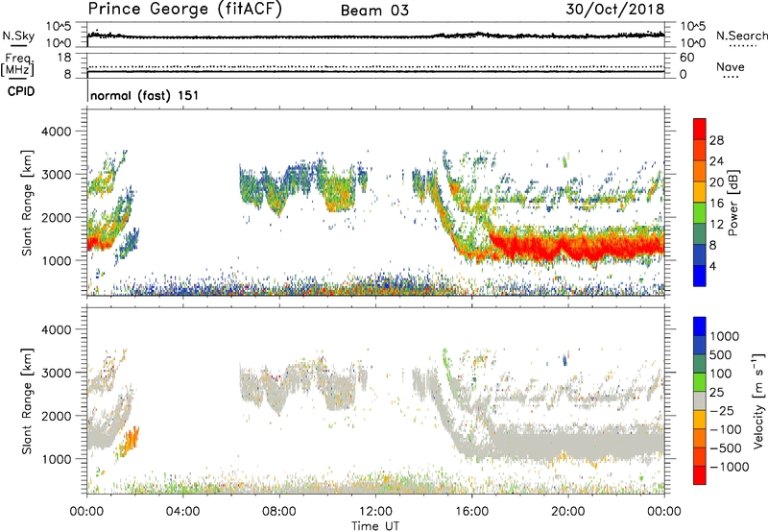768x532 pixels.
Task: Click the '500' label on the Velocity colorbar
Action: pos(721,355)
